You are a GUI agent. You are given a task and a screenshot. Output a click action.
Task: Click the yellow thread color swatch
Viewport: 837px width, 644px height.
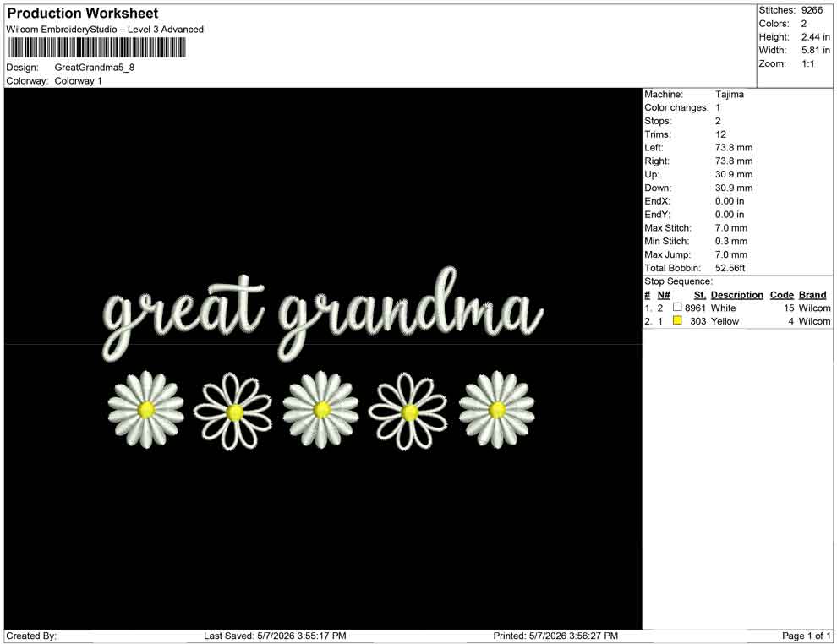pos(677,320)
